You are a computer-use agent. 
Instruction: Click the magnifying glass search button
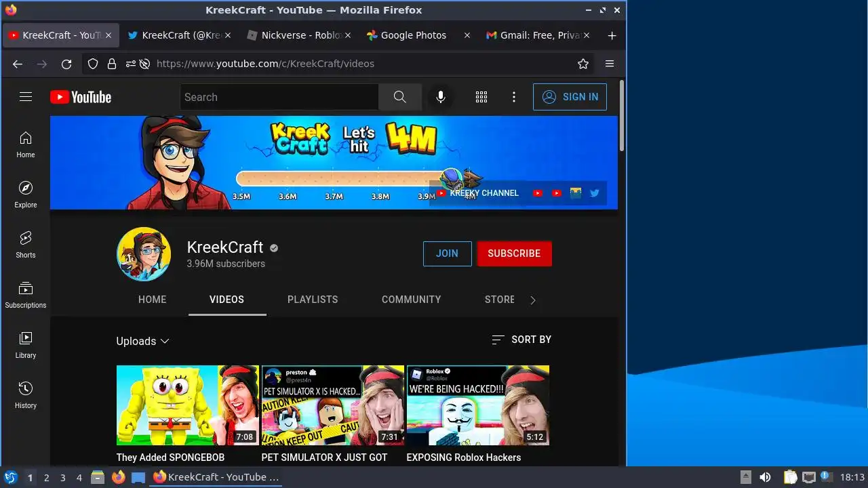(400, 97)
